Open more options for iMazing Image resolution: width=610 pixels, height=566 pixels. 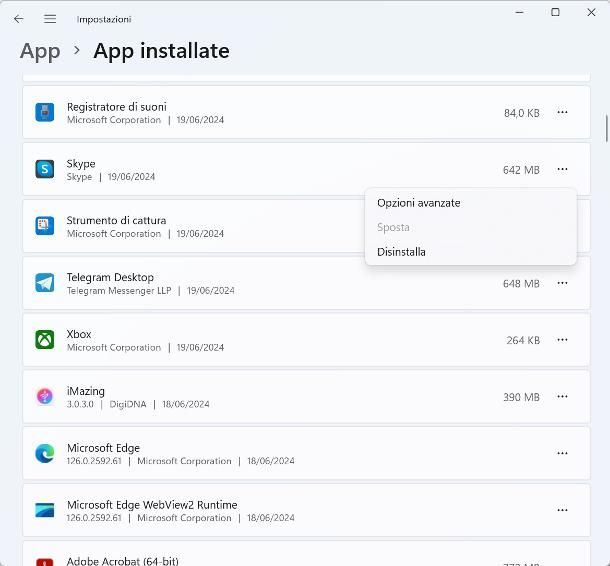coord(562,396)
